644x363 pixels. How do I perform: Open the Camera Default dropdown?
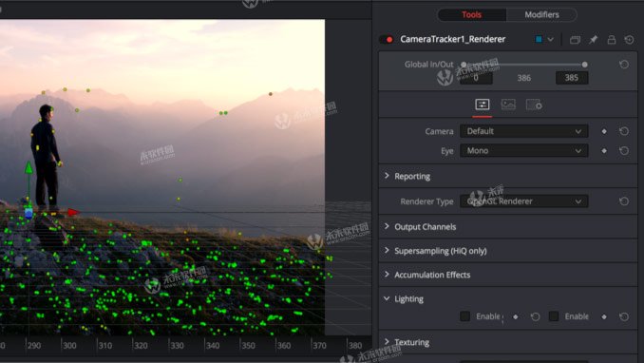[523, 131]
